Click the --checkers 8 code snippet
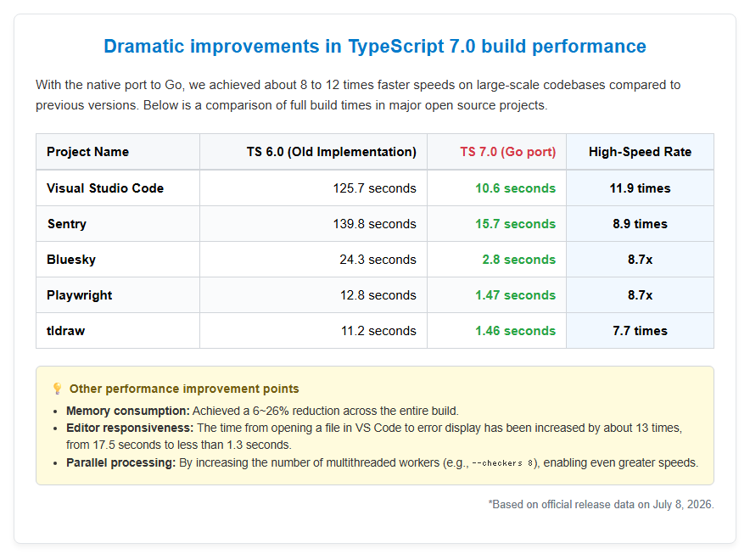Screen dimensions: 750x560 click(502, 463)
